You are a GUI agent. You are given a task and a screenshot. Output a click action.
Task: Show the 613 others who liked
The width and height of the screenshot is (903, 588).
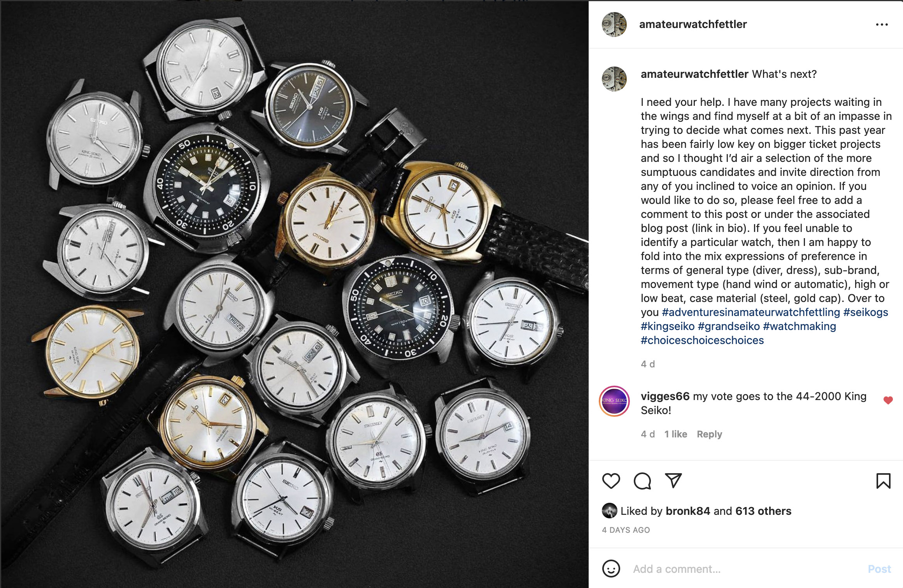click(763, 511)
